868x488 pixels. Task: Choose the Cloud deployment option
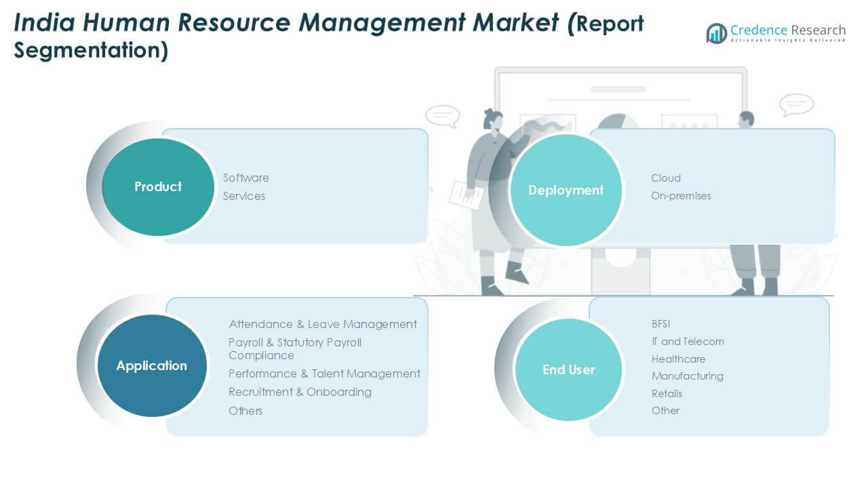(x=666, y=178)
